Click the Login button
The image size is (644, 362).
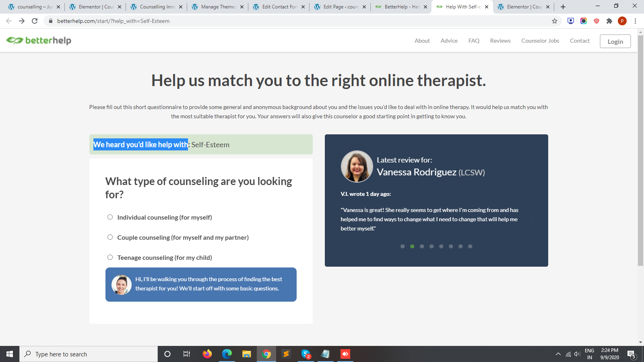615,41
